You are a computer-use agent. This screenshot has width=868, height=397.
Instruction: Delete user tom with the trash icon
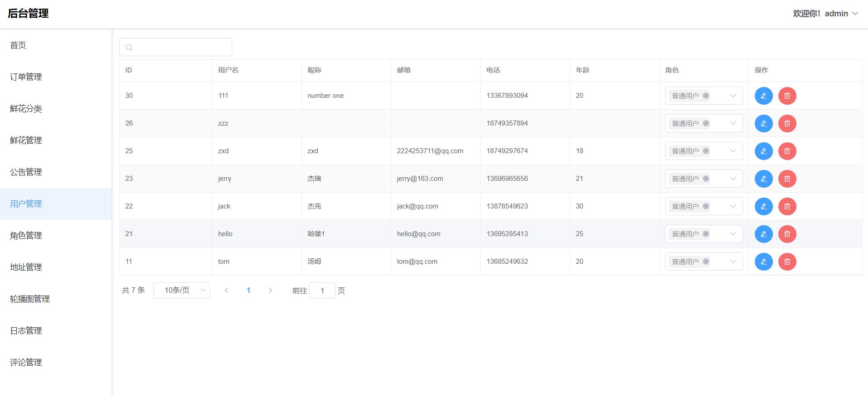point(787,261)
